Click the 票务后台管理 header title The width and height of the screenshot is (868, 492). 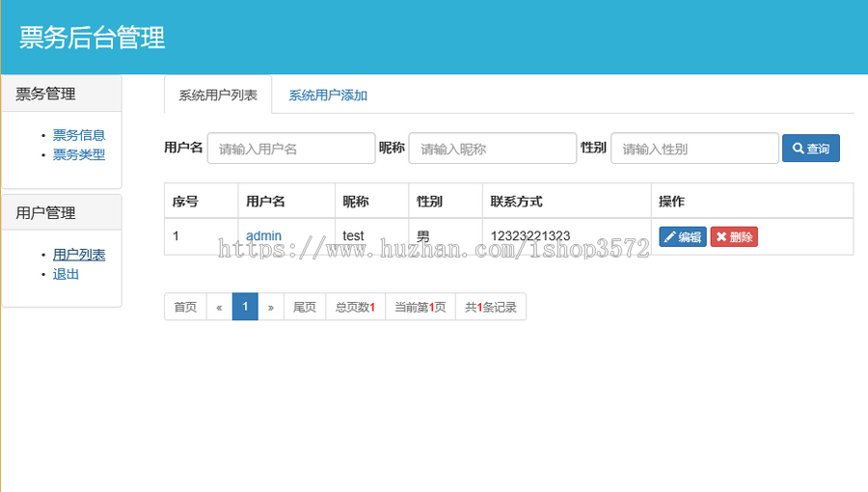point(92,38)
